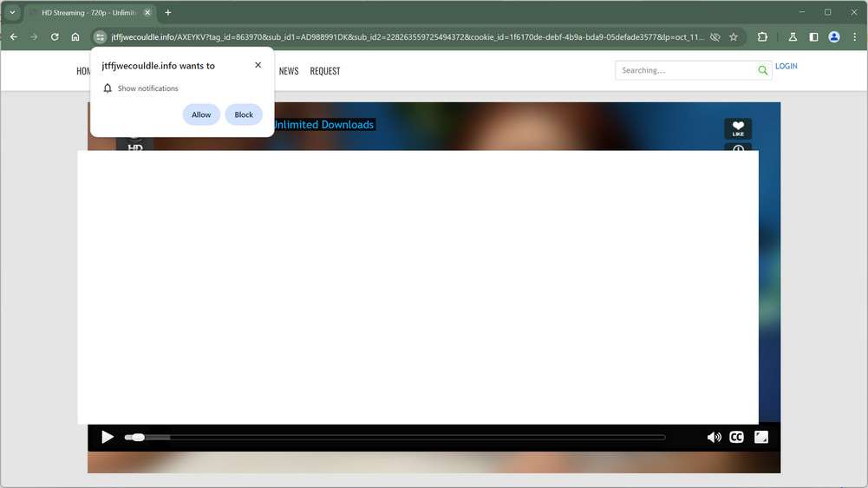868x488 pixels.
Task: Minimize the browser window
Action: pyautogui.click(x=801, y=11)
